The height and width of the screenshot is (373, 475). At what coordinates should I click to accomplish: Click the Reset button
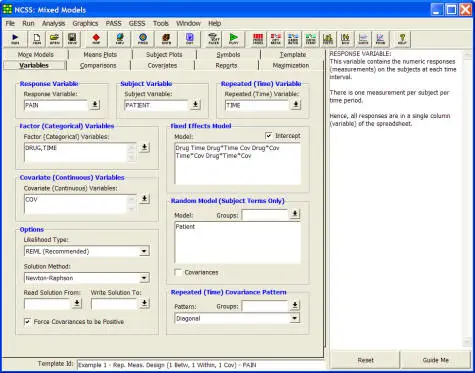[365, 360]
